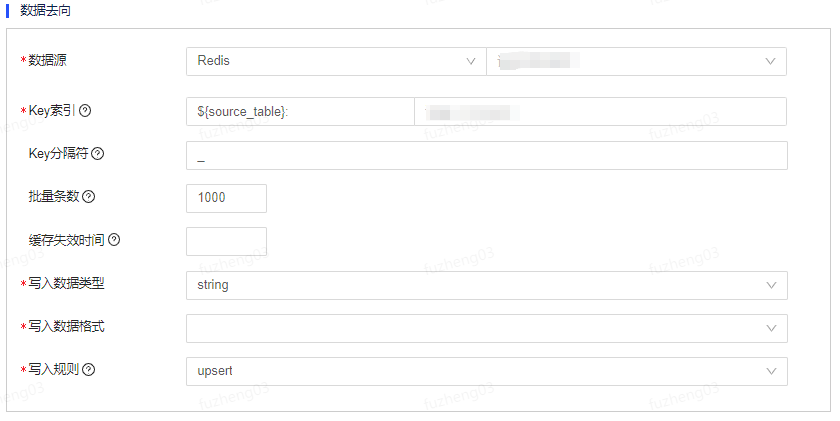Click help icon next to Key索引
This screenshot has width=840, height=421.
[x=85, y=111]
